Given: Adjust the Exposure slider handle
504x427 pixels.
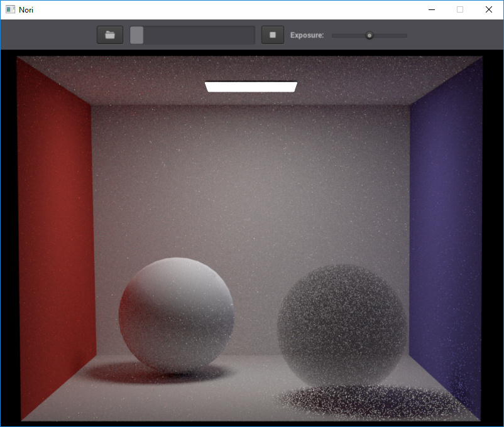Looking at the screenshot, I should [x=370, y=35].
